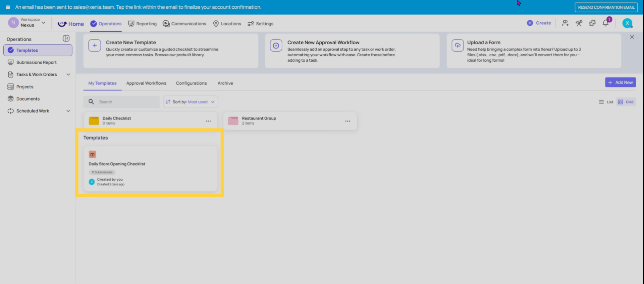Open the Sort by Most used dropdown

[191, 102]
